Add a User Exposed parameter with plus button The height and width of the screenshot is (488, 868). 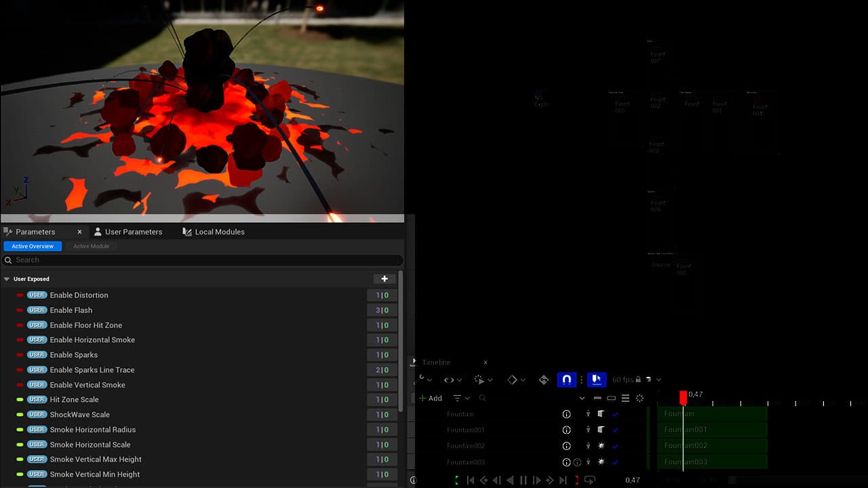[x=384, y=279]
